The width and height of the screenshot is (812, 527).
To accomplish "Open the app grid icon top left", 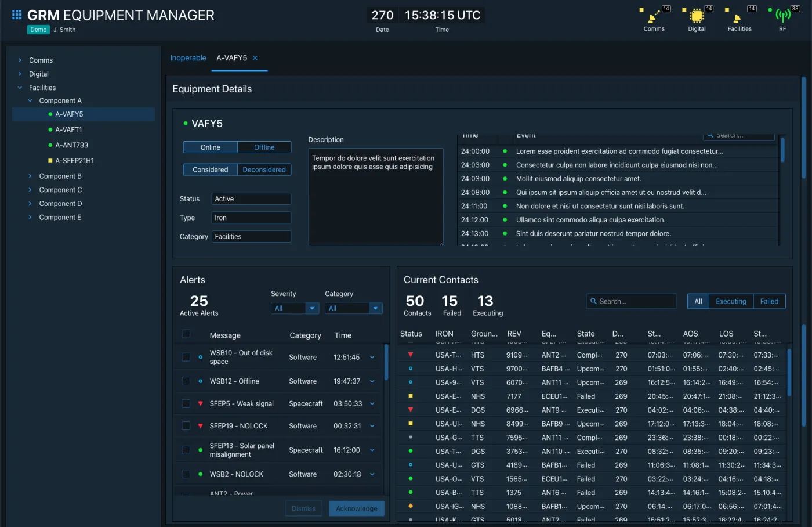I will click(x=16, y=15).
